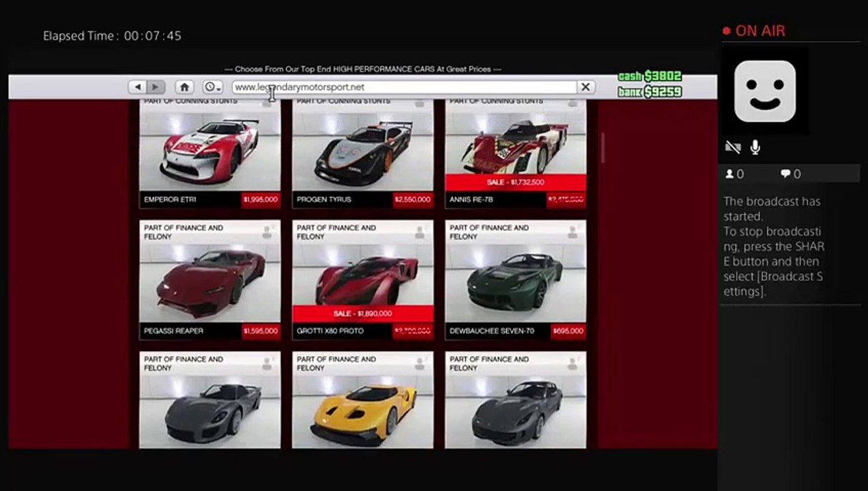
Task: Select the Dewbauchee Seven-70 car thumbnail
Action: pos(516,281)
